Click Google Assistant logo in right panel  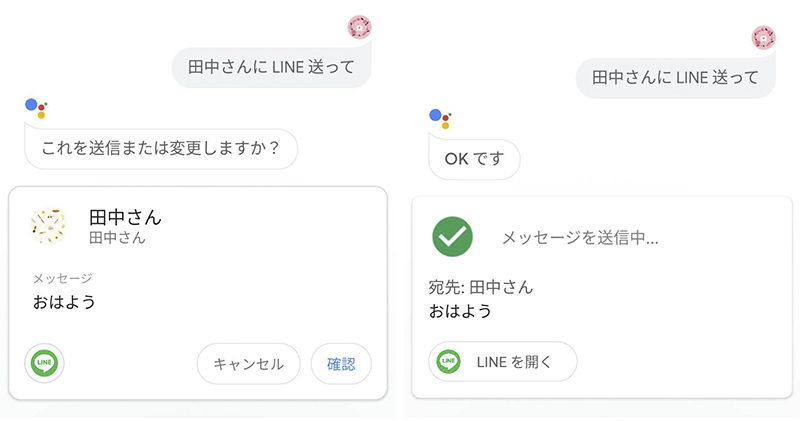pyautogui.click(x=441, y=120)
